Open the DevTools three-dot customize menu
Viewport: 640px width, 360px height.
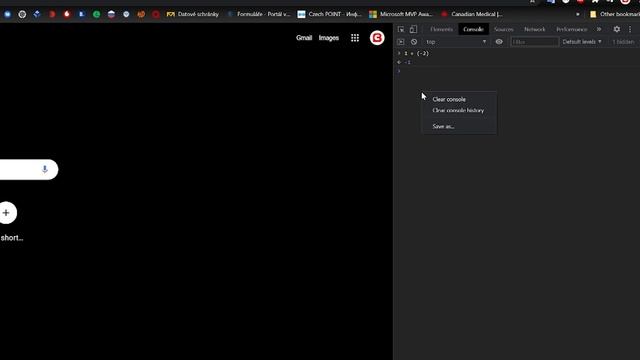click(x=630, y=29)
